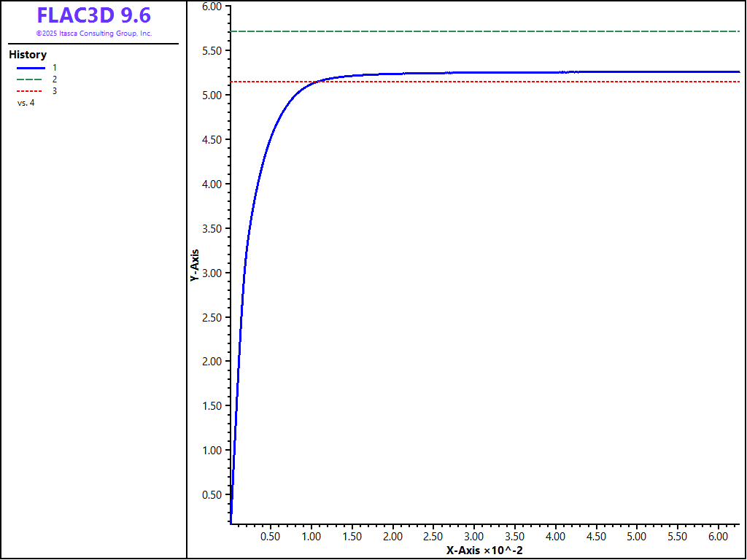Click the solid blue swatch for history 1
This screenshot has width=747, height=560.
click(x=31, y=67)
